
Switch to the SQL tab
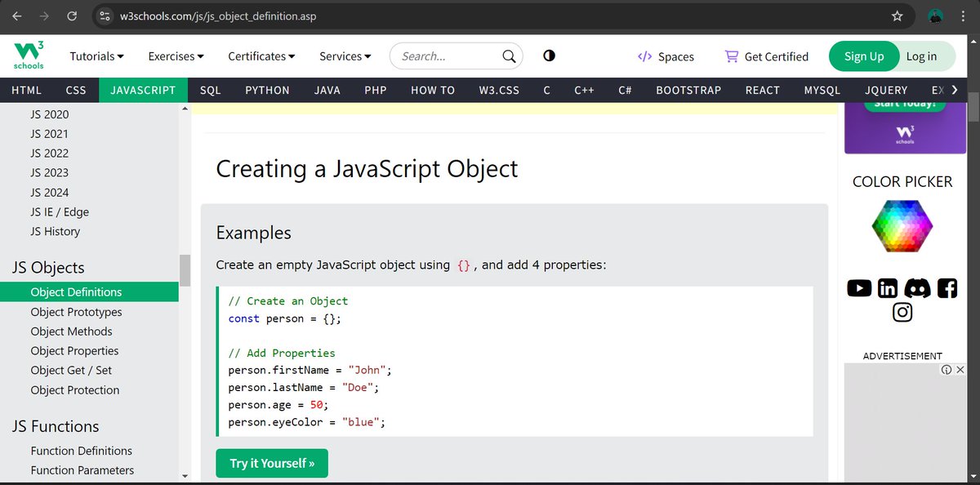[x=211, y=90]
